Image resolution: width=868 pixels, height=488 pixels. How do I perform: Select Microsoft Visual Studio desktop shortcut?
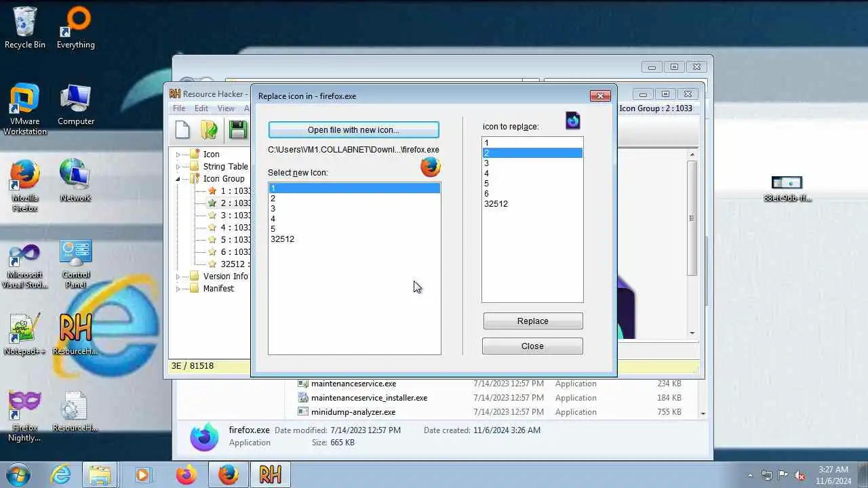(25, 264)
